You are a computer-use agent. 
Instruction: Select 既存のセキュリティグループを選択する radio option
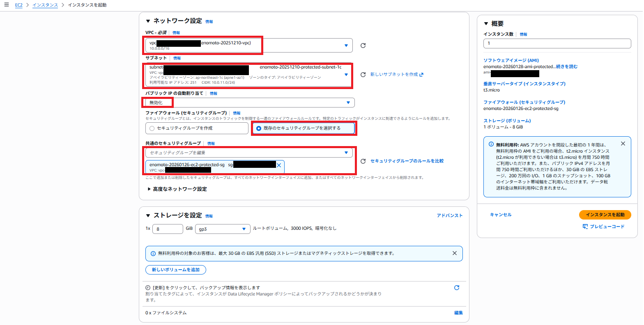[x=259, y=128]
